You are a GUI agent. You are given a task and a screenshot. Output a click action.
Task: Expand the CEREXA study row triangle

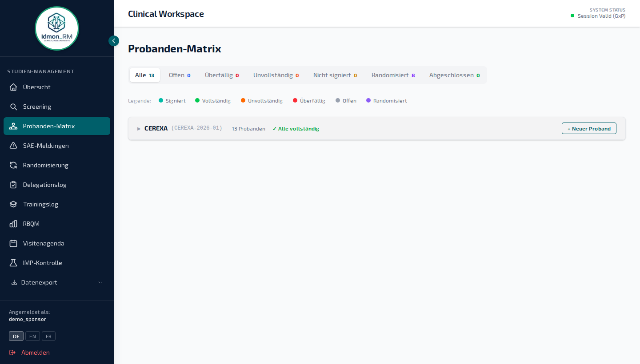pyautogui.click(x=139, y=129)
